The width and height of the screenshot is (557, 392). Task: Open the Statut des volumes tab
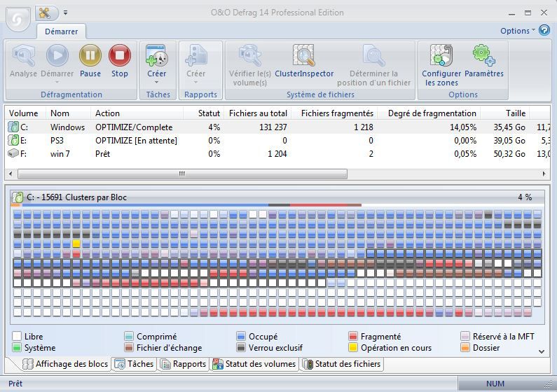click(254, 364)
